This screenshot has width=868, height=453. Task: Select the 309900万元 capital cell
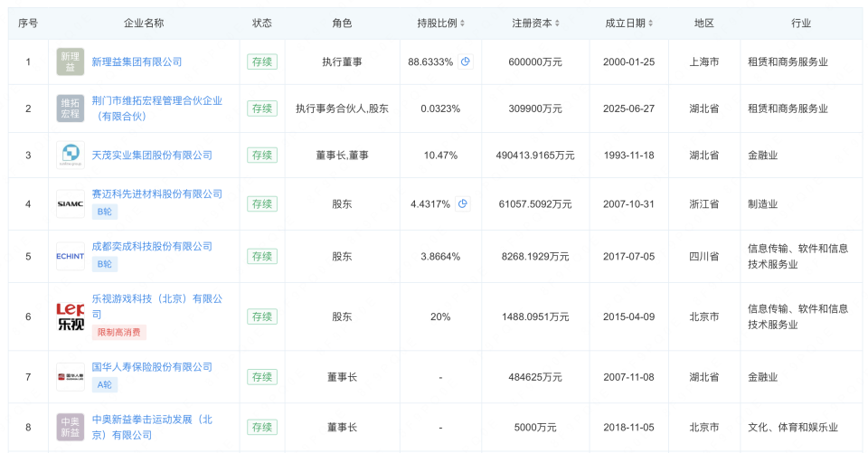pyautogui.click(x=535, y=109)
